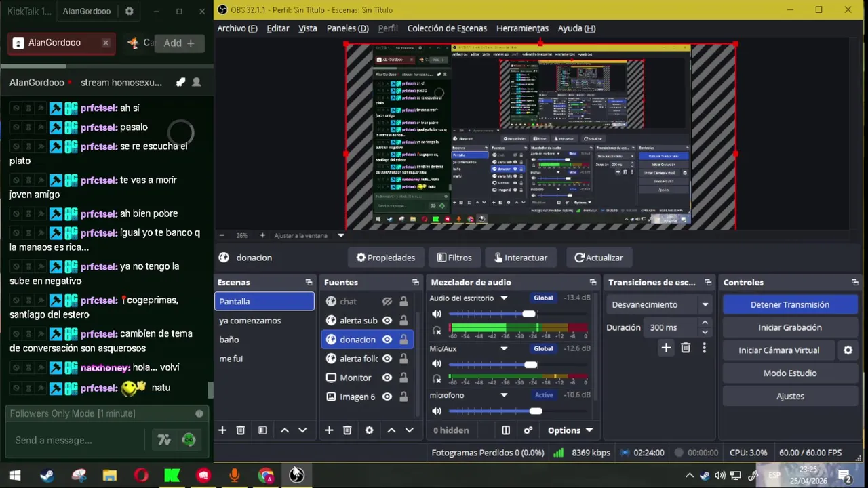Image resolution: width=868 pixels, height=488 pixels.
Task: Toggle lock on the donacion source
Action: click(403, 340)
